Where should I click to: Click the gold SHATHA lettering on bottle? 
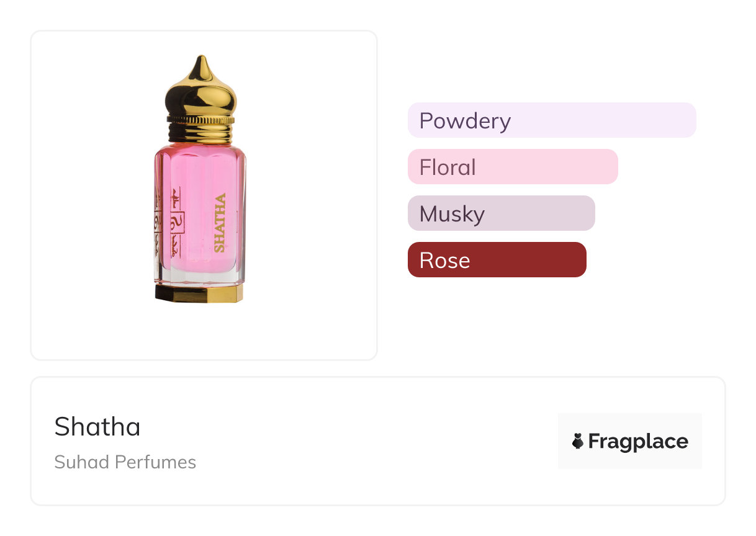click(x=220, y=223)
